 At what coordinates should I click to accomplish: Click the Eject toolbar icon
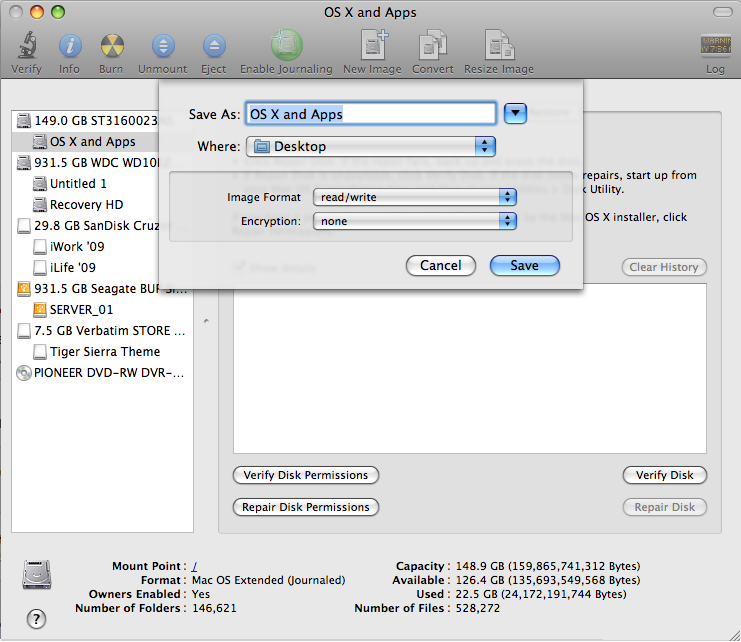214,46
